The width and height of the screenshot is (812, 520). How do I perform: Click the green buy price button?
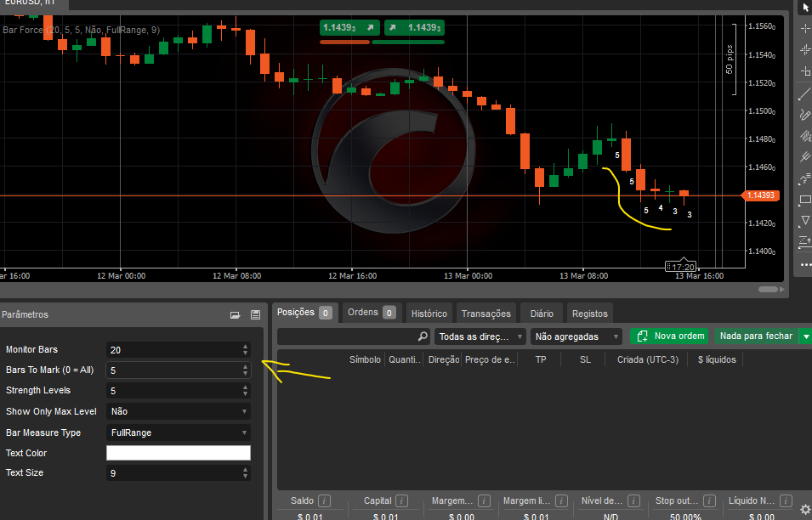414,28
